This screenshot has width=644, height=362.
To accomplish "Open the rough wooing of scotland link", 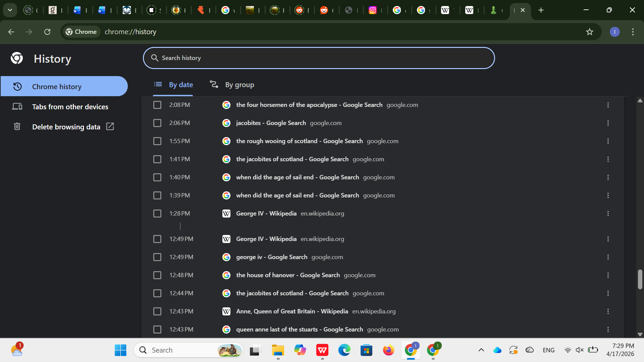I will pos(299,141).
